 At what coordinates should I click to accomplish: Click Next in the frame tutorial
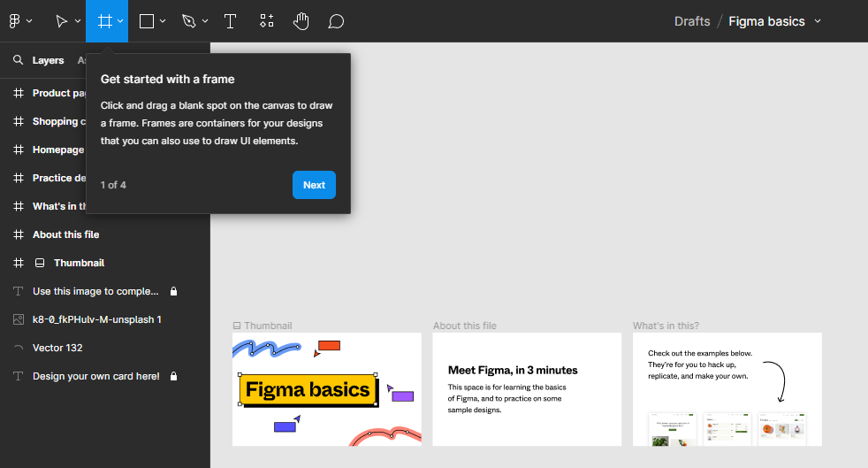(x=314, y=185)
